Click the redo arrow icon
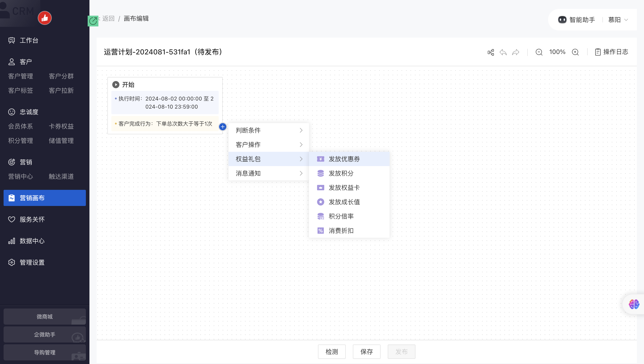This screenshot has height=364, width=644. [515, 52]
